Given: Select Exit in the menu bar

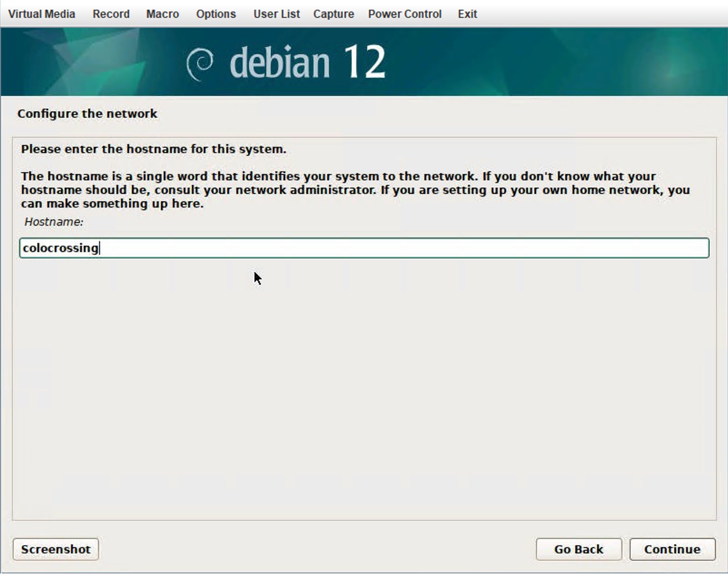Looking at the screenshot, I should (x=467, y=14).
